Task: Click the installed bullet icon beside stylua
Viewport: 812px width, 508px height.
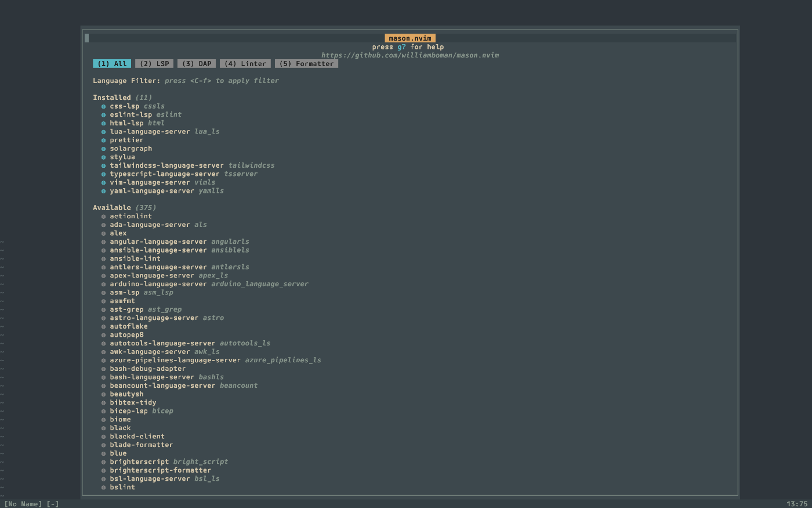Action: click(x=104, y=157)
